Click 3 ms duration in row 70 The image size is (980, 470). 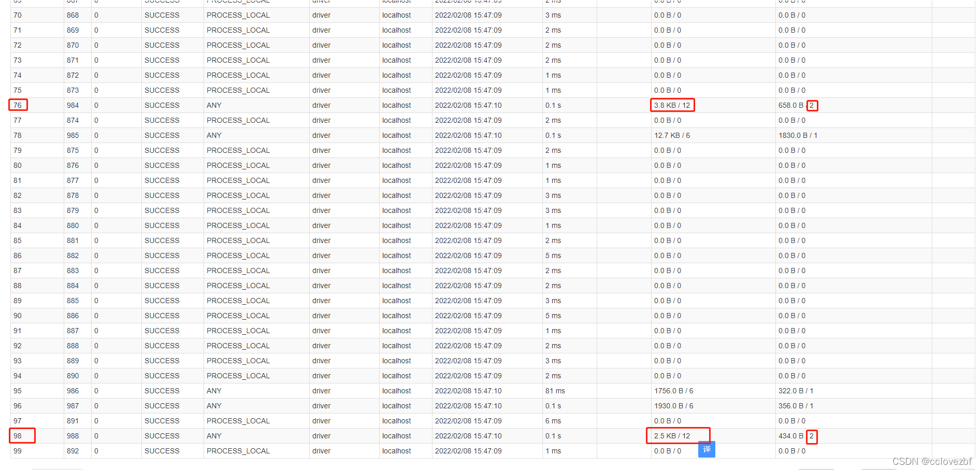click(x=553, y=15)
